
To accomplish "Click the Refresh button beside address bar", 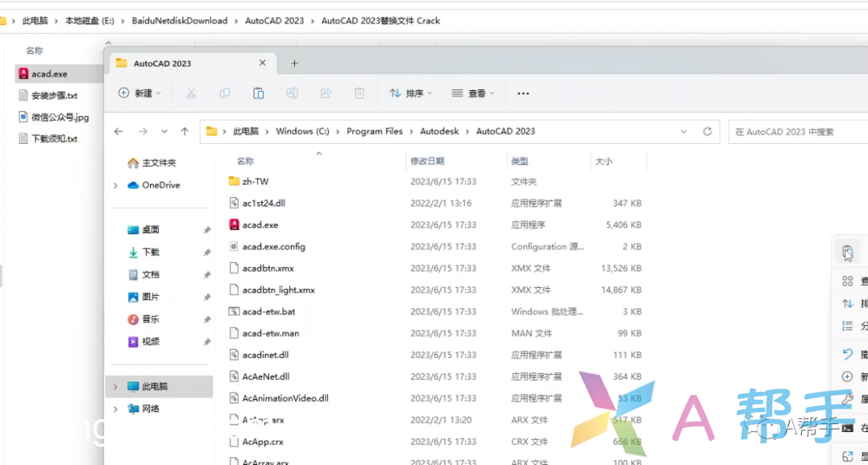I will [x=707, y=132].
